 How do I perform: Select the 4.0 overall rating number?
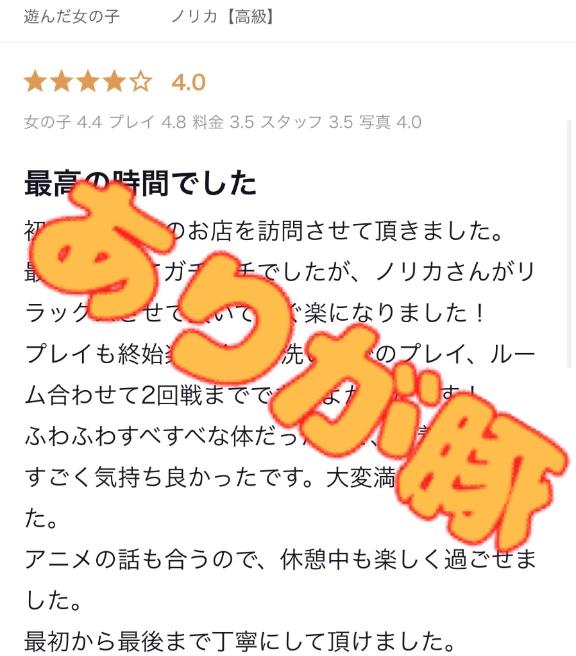coord(189,82)
